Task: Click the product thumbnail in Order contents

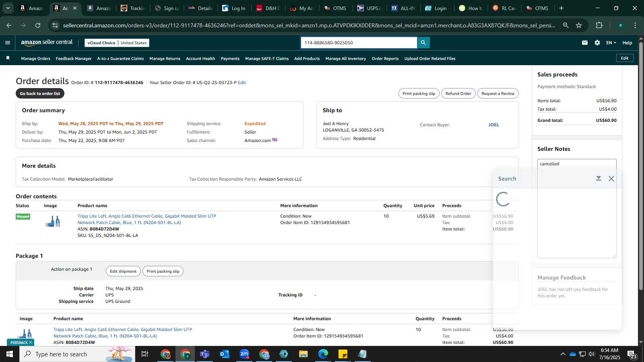Action: 53,221
